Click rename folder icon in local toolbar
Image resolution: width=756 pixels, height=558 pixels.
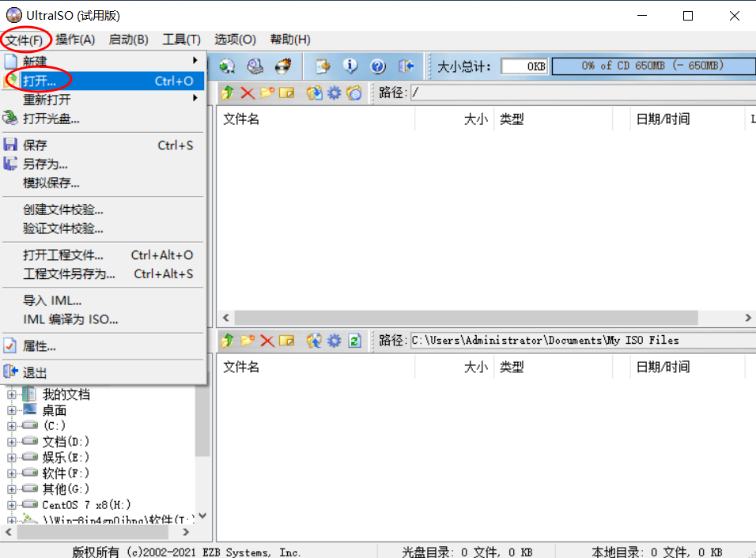tap(286, 341)
